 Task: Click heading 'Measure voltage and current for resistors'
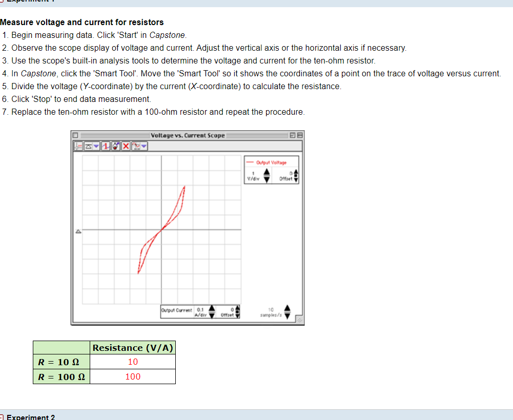click(x=82, y=22)
